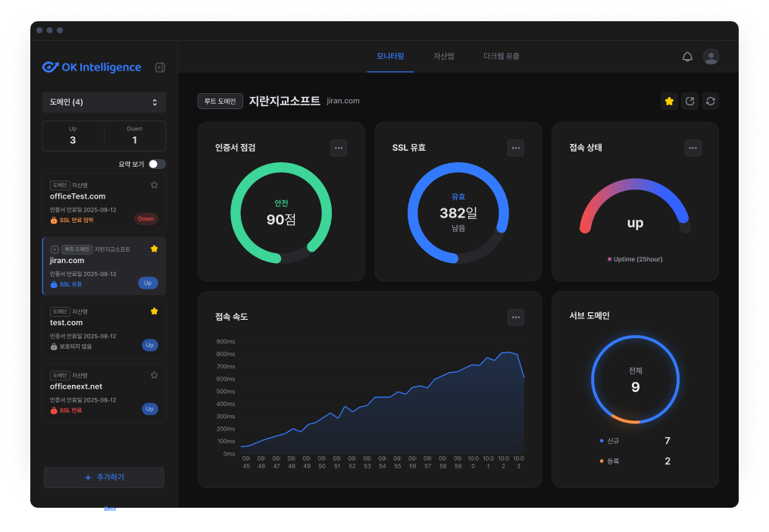Screen dimensions: 769x532
Task: Click the yellow favorite star button in header
Action: [669, 101]
